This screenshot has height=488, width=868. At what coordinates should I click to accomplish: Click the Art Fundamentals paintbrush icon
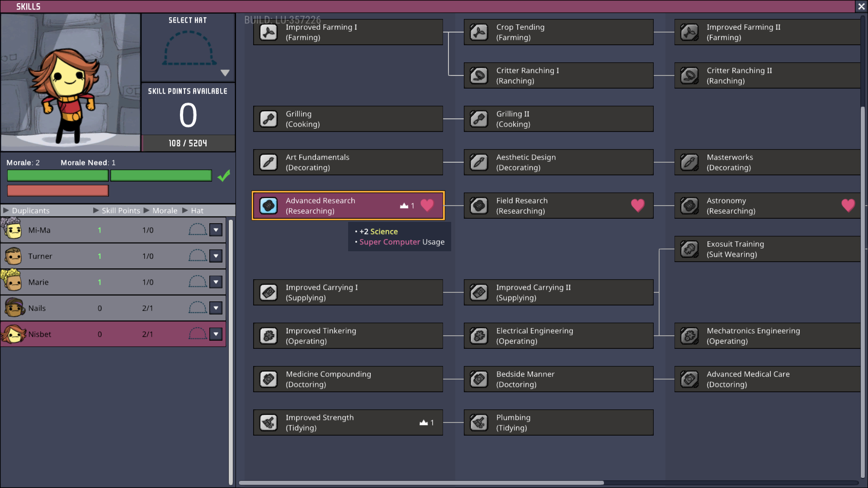coord(269,162)
